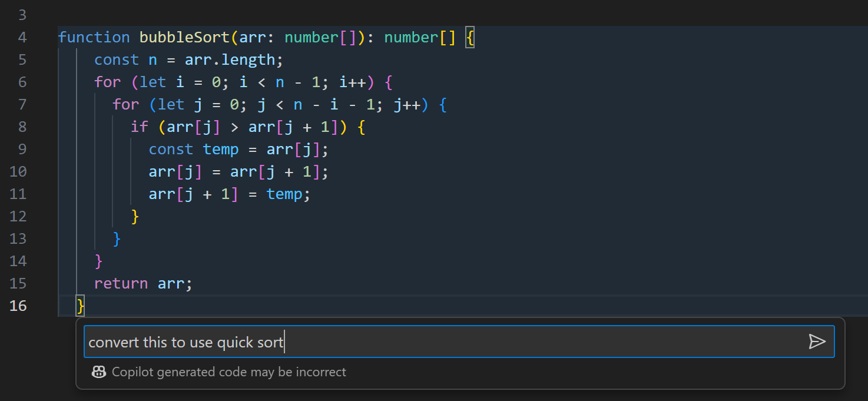The width and height of the screenshot is (868, 401).
Task: Click the 'if' keyword on line 8
Action: (x=140, y=126)
